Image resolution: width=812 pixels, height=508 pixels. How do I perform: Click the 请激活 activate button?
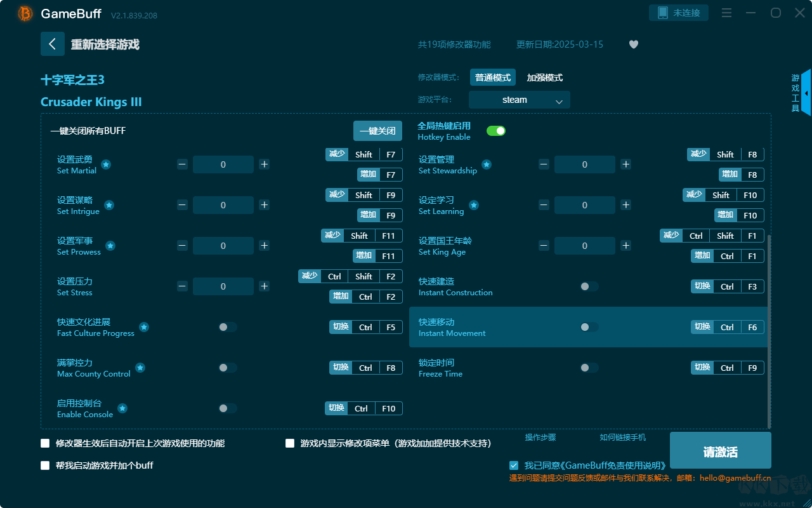[720, 451]
